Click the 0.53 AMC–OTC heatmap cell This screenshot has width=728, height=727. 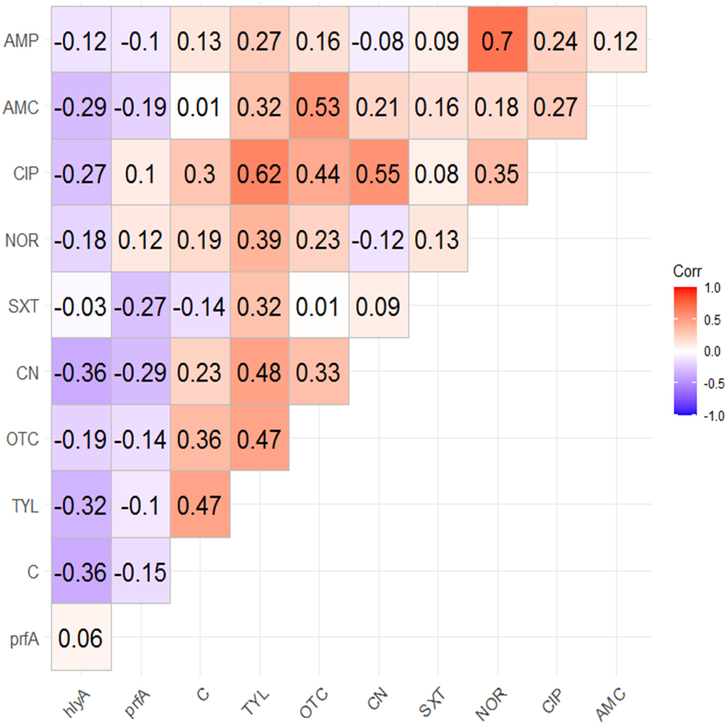tap(318, 107)
